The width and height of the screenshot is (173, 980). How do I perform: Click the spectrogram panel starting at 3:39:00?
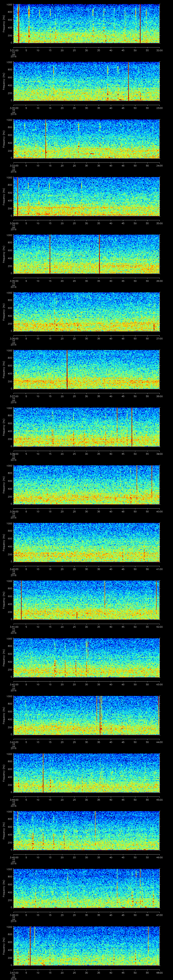[x=87, y=485]
